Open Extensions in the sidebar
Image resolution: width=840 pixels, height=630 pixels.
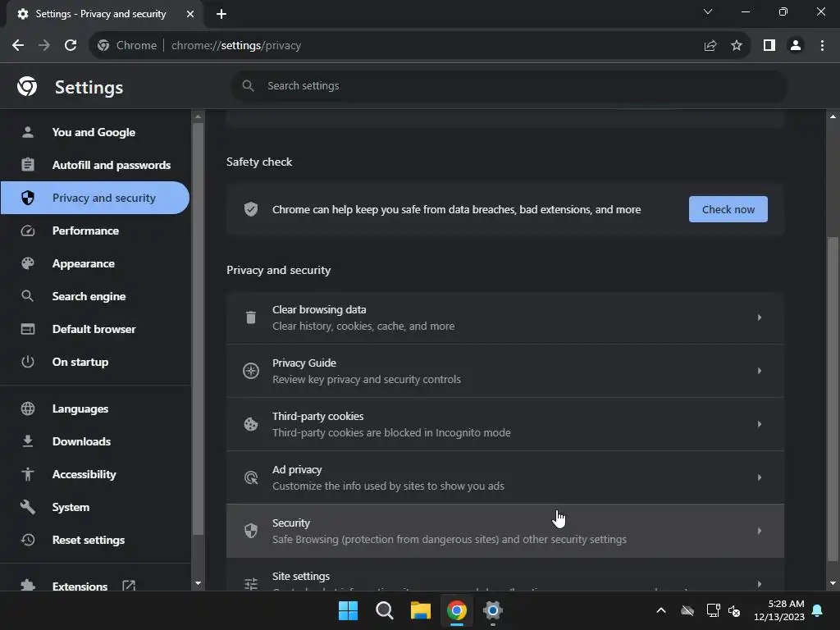(x=95, y=584)
